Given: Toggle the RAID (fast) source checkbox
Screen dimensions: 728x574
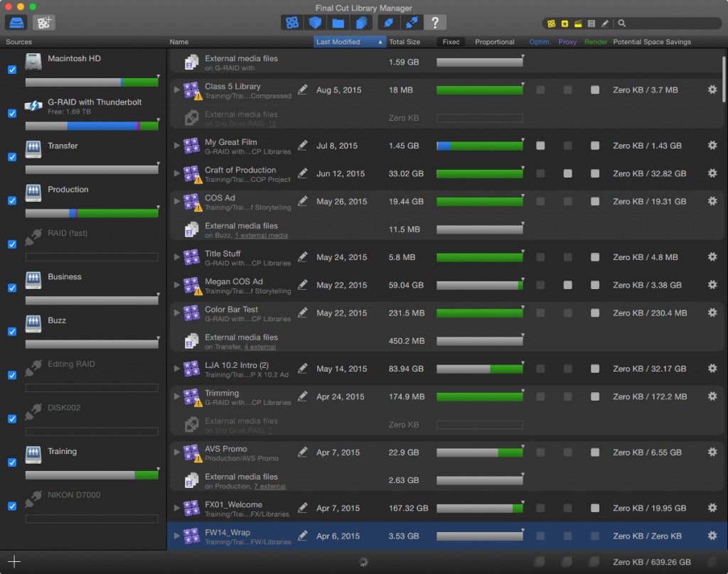Looking at the screenshot, I should point(12,244).
